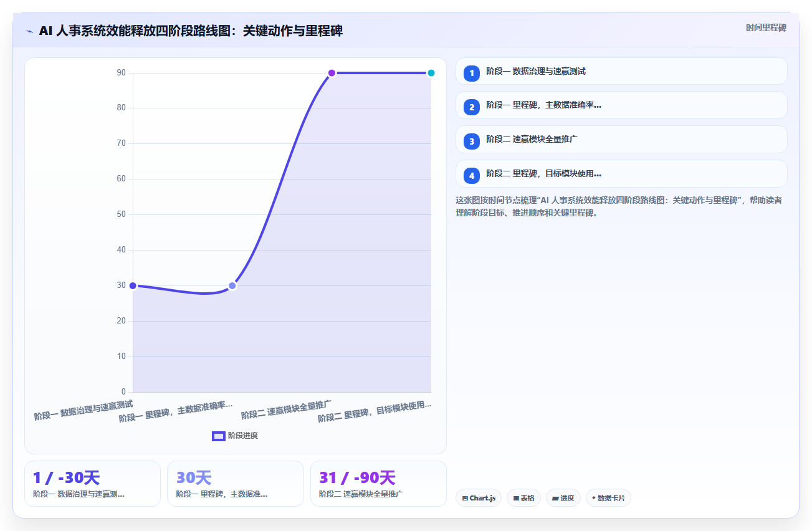Click x-axis label 阶段一 里程碑，主数据准确率…
Image resolution: width=812 pixels, height=531 pixels.
point(176,413)
